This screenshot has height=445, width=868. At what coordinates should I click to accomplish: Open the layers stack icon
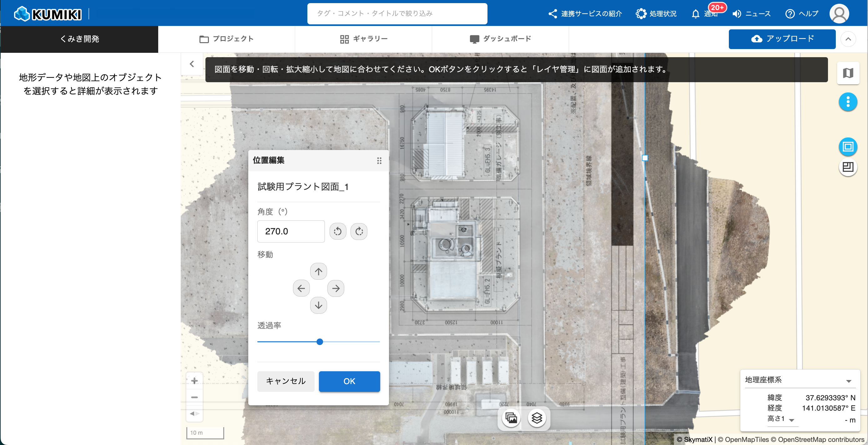[x=537, y=418]
